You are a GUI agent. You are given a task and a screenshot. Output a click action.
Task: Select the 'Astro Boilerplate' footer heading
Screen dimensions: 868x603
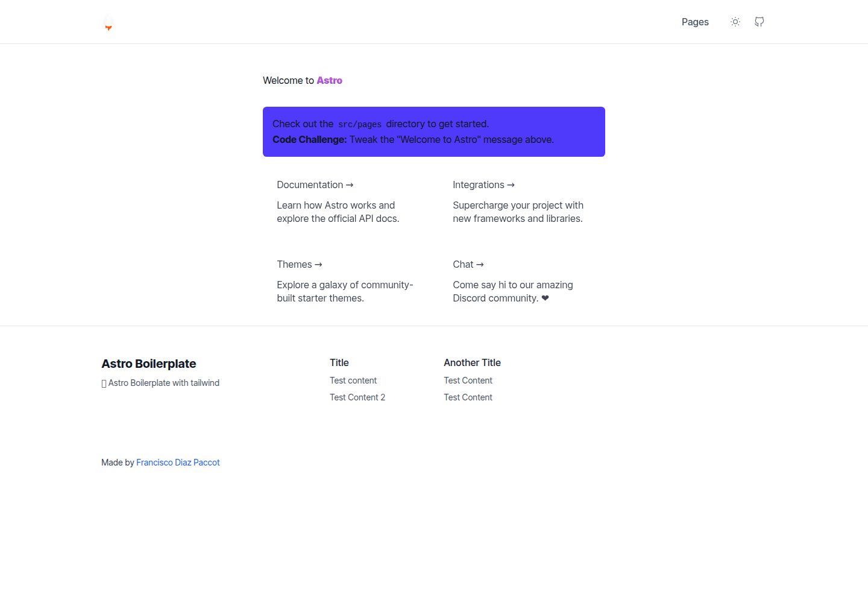click(x=149, y=364)
